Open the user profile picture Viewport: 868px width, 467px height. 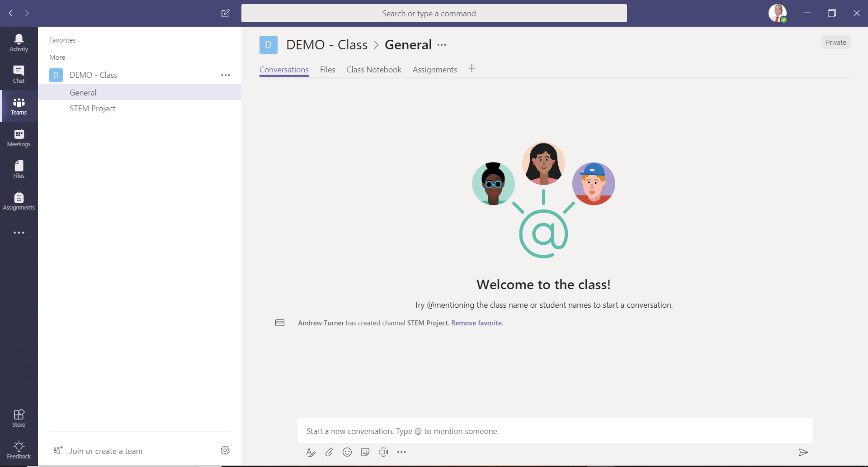pos(778,13)
